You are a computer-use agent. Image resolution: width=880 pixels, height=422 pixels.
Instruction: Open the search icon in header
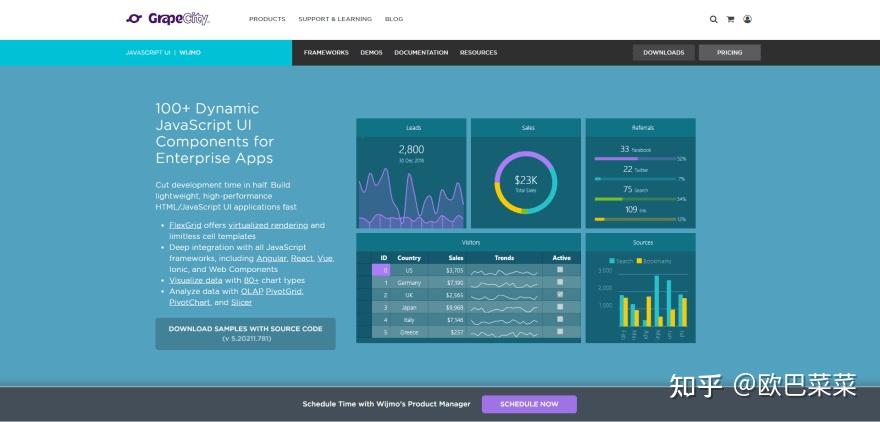(x=713, y=19)
